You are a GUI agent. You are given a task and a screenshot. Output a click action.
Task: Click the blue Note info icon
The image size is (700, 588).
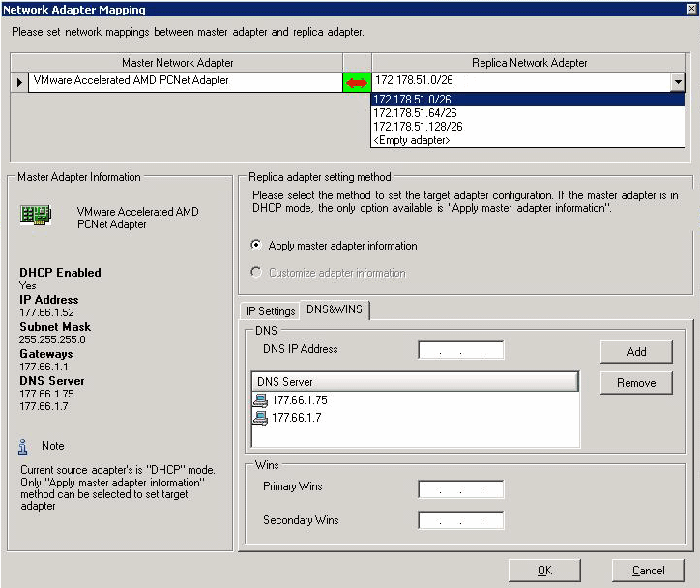point(24,447)
